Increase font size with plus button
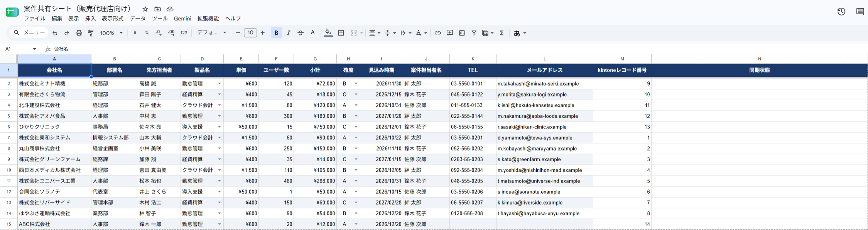Viewport: 868px width, 230px height. click(x=263, y=33)
